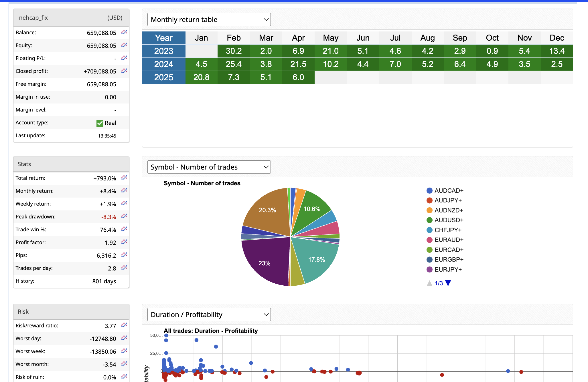
Task: Toggle the EURJPY+ series in legend
Action: [448, 269]
